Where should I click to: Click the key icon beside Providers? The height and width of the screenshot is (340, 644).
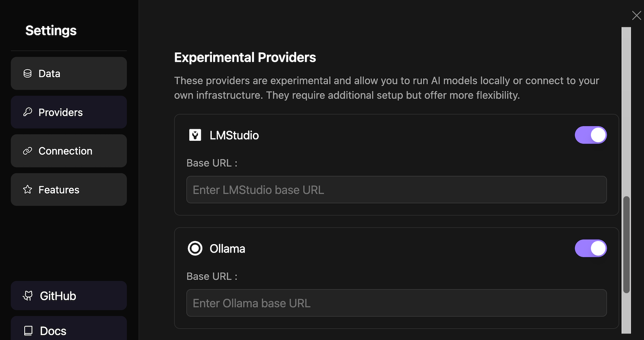pos(27,112)
